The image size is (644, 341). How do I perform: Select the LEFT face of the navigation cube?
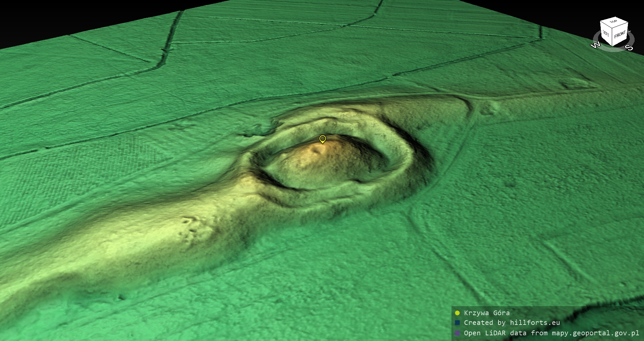pos(606,34)
